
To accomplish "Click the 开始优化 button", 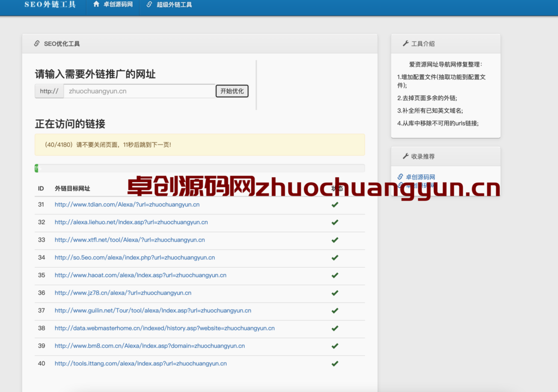I will pos(232,91).
